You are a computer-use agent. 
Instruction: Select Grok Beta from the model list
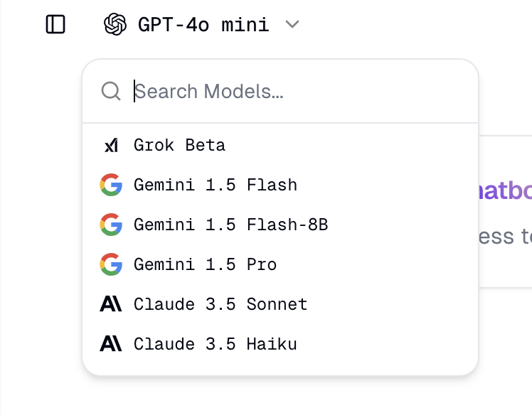point(180,146)
